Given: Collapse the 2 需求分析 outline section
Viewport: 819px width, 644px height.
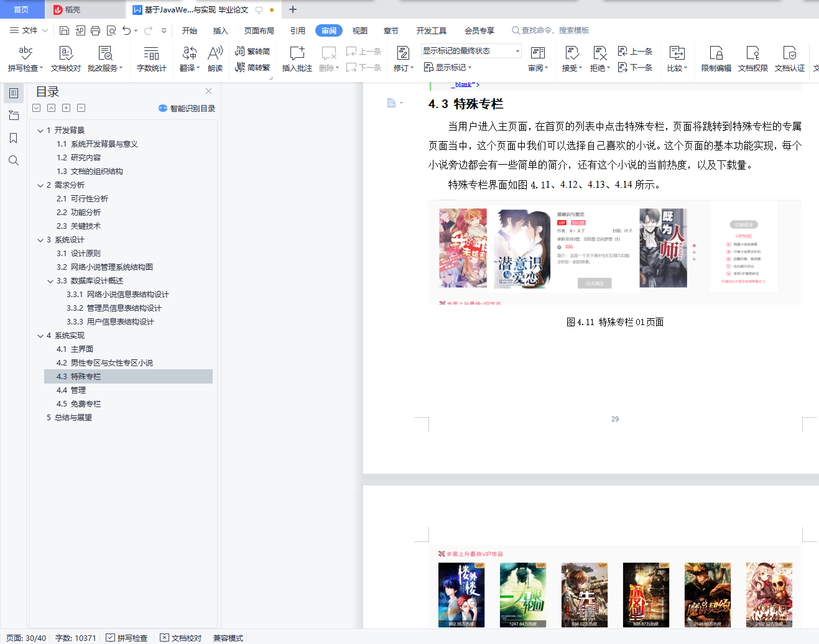Looking at the screenshot, I should (x=40, y=185).
